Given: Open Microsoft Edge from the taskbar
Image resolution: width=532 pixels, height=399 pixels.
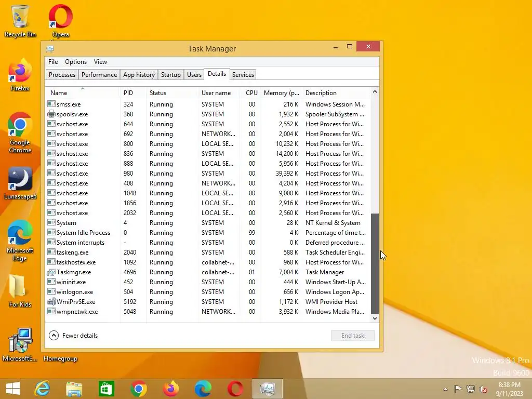Looking at the screenshot, I should [203, 389].
